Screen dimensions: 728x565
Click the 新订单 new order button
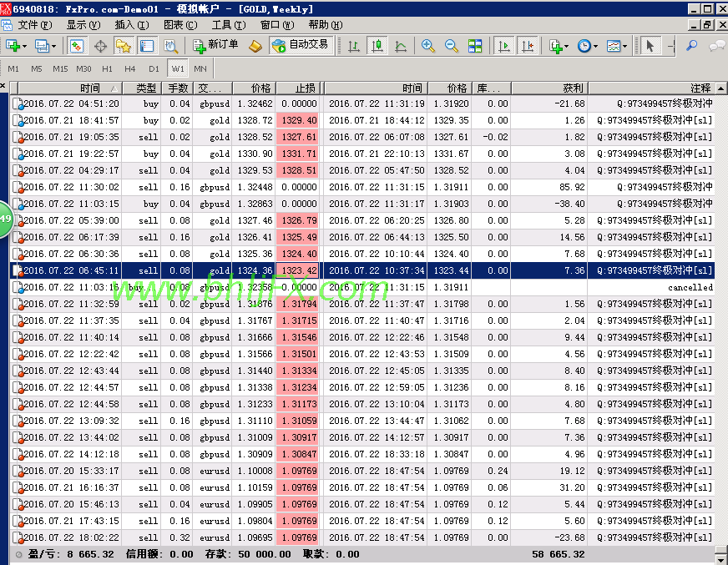[215, 45]
